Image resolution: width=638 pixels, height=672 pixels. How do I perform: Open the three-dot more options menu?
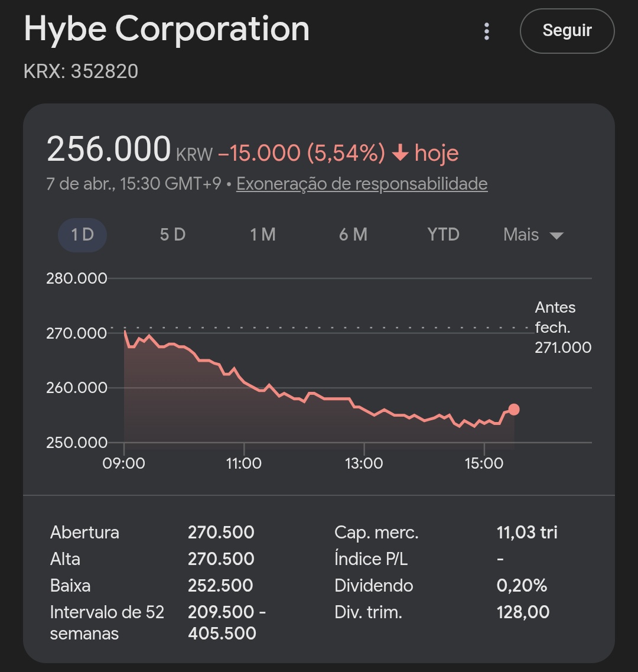(x=487, y=31)
